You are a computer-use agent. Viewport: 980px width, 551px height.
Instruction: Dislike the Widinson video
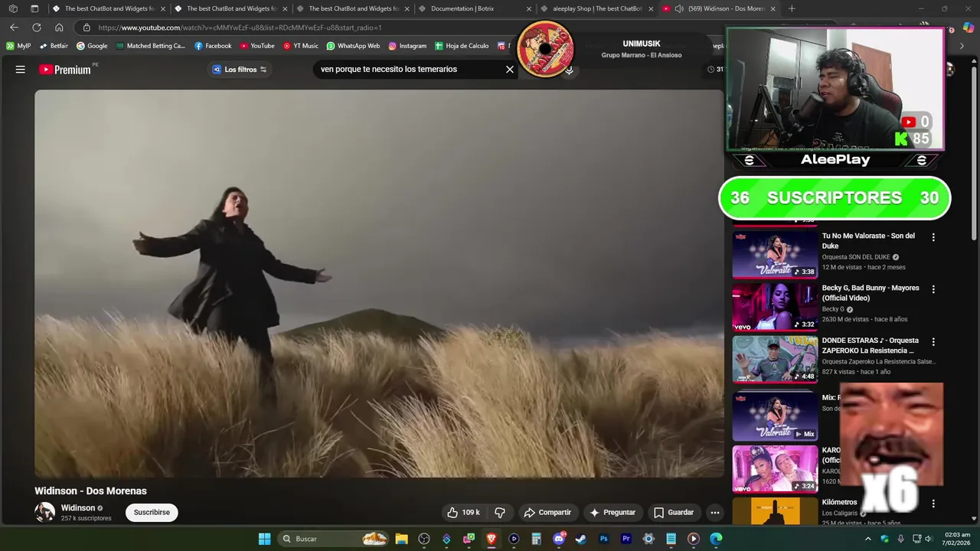pyautogui.click(x=500, y=513)
